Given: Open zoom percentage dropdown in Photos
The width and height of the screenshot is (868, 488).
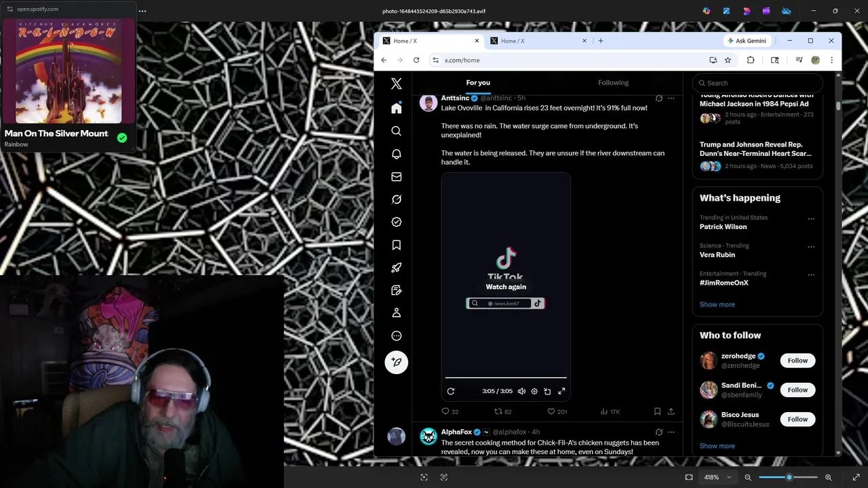Looking at the screenshot, I should tap(718, 477).
